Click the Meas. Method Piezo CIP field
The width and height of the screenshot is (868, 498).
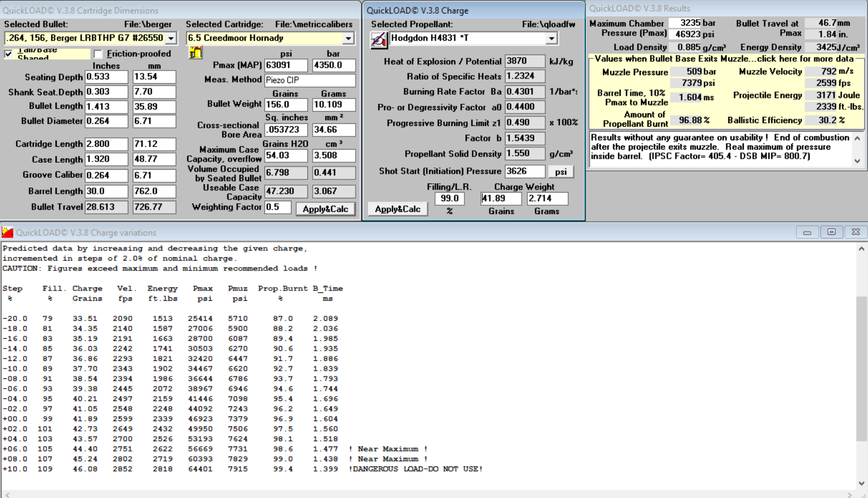coord(310,80)
